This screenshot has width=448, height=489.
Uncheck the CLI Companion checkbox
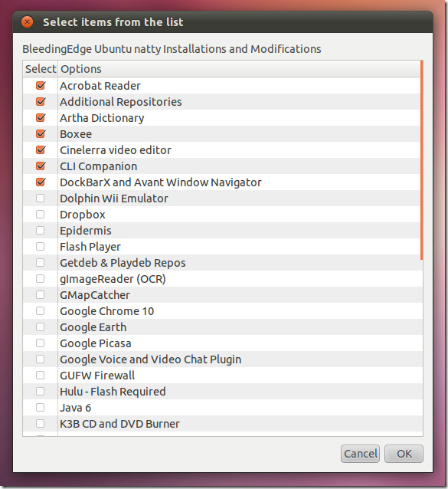click(41, 166)
